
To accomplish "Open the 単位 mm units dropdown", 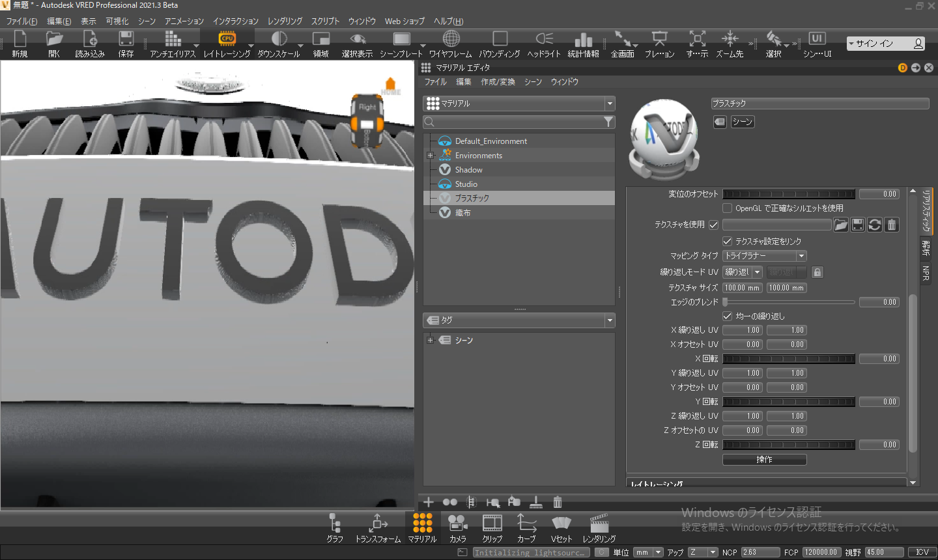I will [649, 552].
